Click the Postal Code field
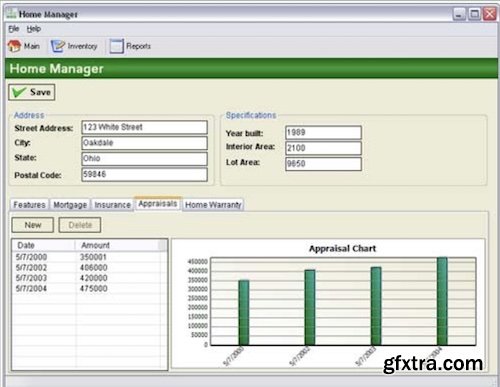This screenshot has height=387, width=500. point(144,175)
